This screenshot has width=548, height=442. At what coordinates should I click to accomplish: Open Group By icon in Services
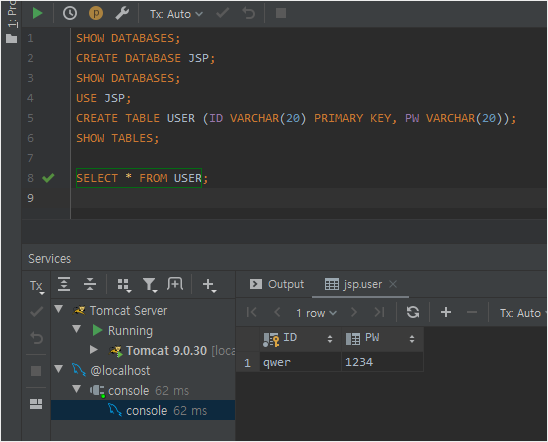click(x=124, y=285)
